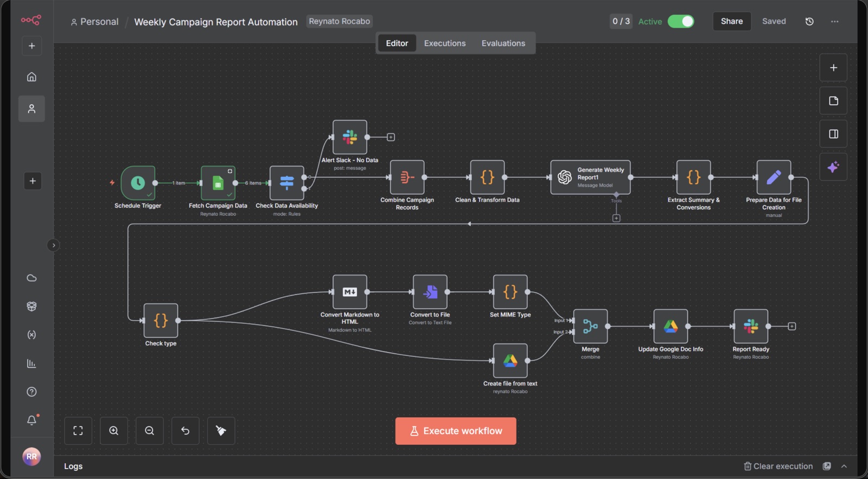Image resolution: width=868 pixels, height=479 pixels.
Task: Add a sticky note to the canvas
Action: (x=833, y=101)
